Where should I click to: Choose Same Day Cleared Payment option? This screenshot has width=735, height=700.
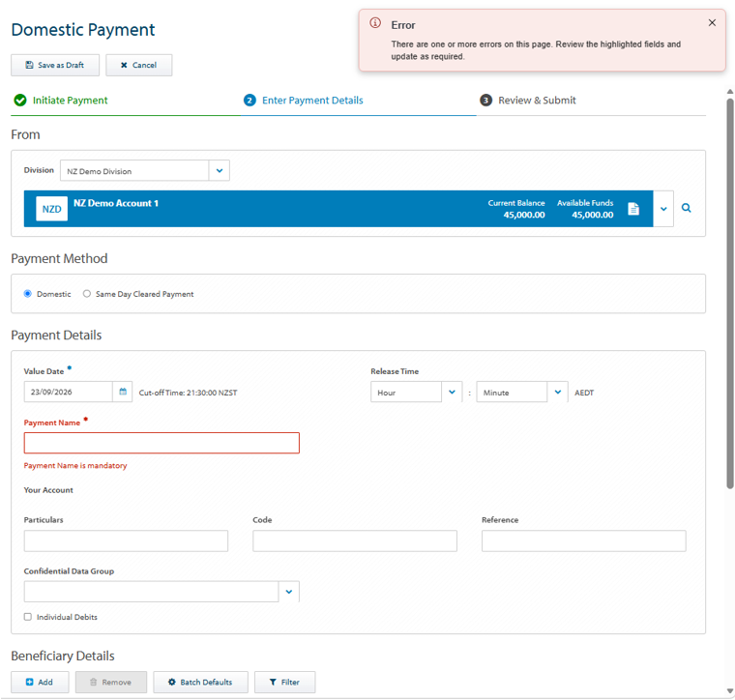[x=87, y=294]
